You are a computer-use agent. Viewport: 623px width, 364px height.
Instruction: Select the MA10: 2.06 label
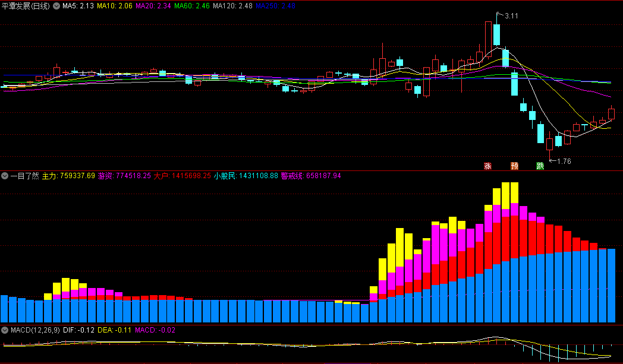[114, 6]
